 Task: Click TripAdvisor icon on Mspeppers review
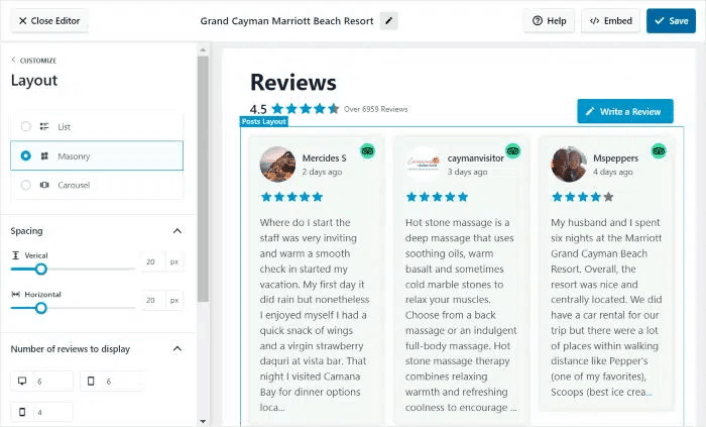tap(659, 151)
